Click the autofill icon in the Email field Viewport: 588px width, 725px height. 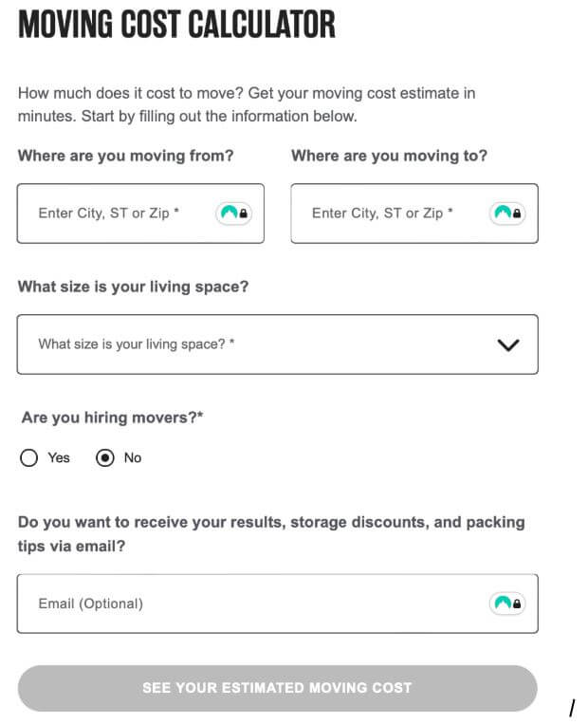pos(506,603)
